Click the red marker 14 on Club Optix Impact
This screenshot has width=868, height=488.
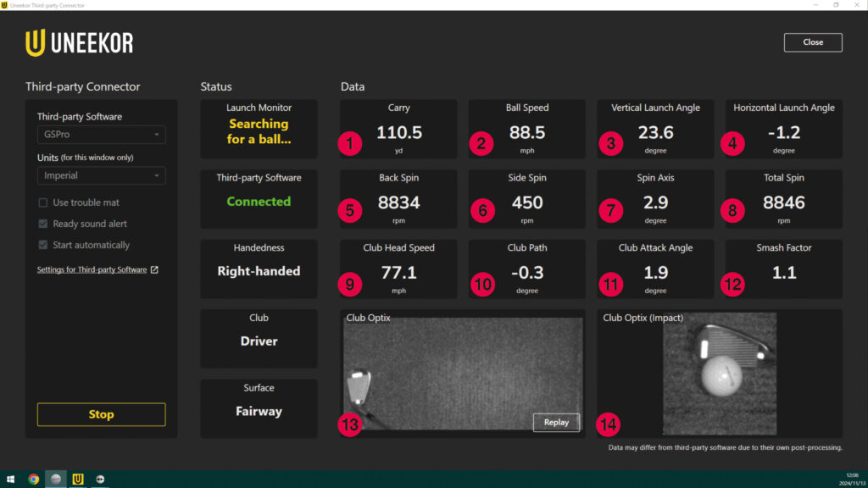click(x=608, y=424)
